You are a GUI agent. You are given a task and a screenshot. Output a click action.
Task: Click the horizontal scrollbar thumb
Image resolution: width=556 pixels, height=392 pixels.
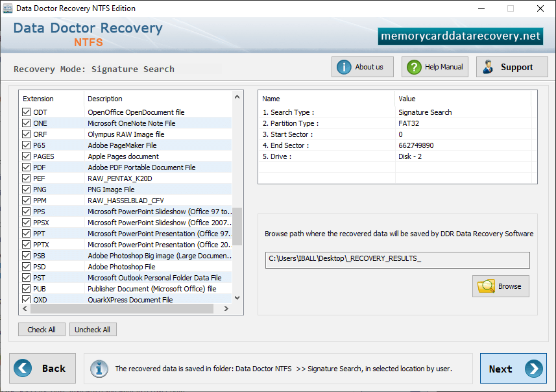(122, 309)
